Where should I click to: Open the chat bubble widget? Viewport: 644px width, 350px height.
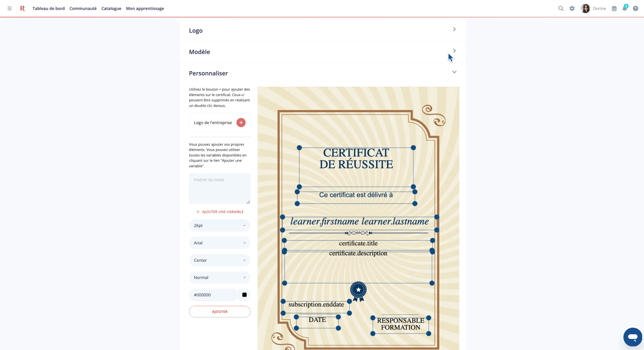pos(632,337)
